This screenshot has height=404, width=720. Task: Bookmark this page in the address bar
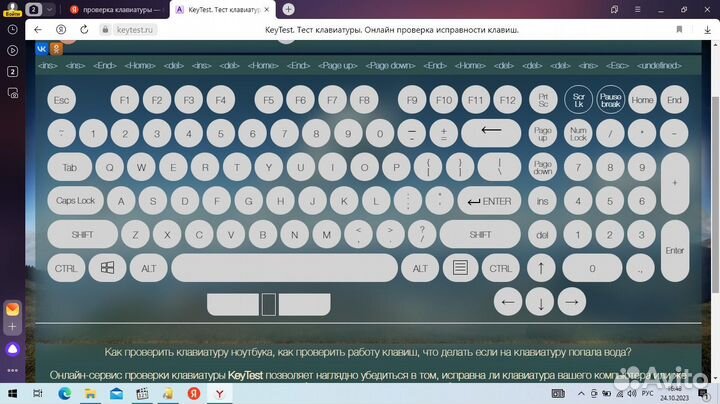[679, 30]
